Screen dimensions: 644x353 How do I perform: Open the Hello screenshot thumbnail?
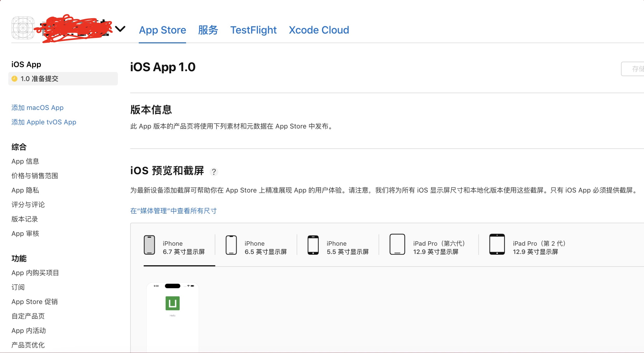tap(172, 312)
